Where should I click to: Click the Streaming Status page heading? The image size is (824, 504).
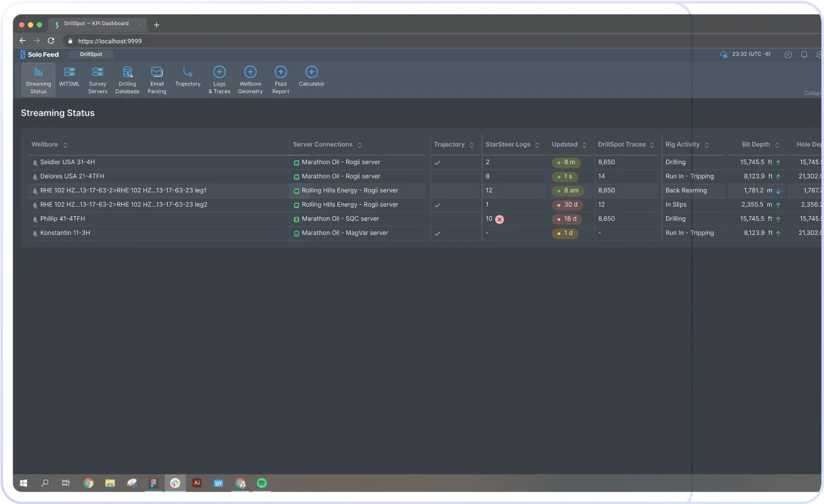pyautogui.click(x=58, y=113)
